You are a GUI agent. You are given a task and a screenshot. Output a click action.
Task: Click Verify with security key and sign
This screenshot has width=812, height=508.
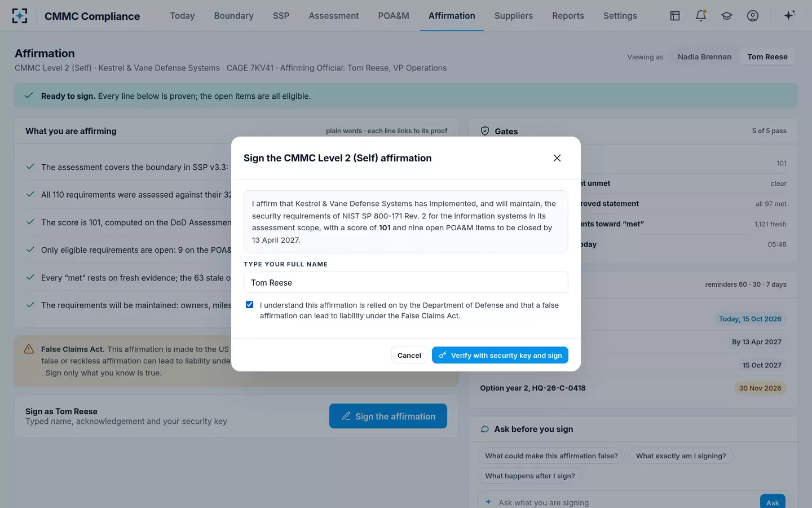[x=500, y=355]
